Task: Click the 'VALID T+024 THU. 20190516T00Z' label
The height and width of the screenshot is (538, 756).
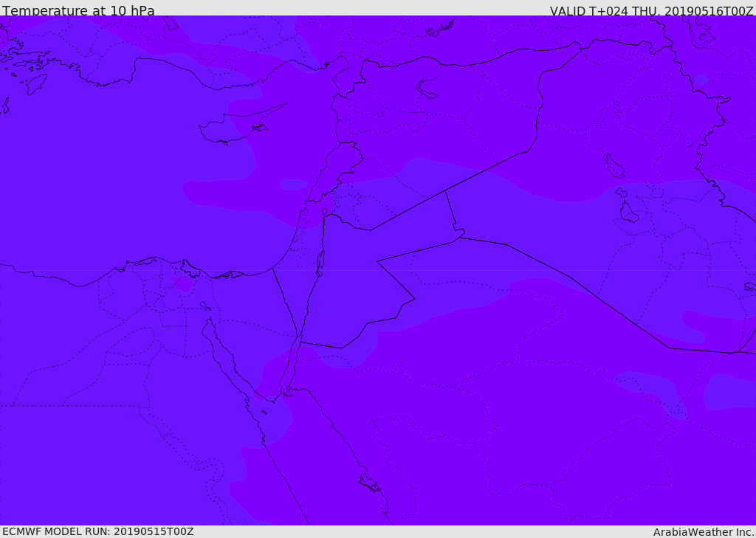Action: (652, 11)
